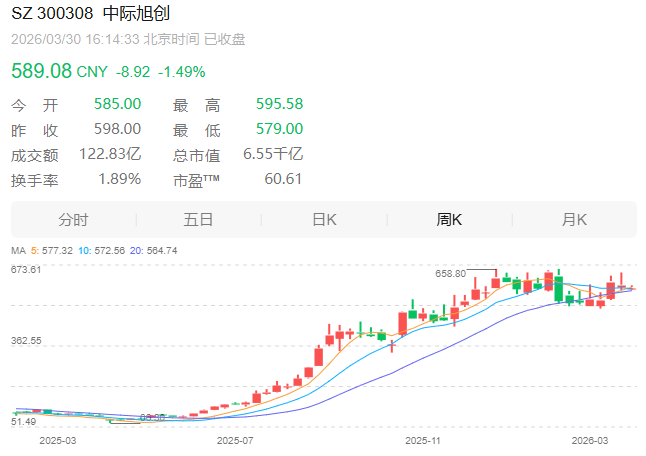Screen dimensions: 646x456
Task: Click the 2025-07 x-axis date label
Action: coord(235,441)
